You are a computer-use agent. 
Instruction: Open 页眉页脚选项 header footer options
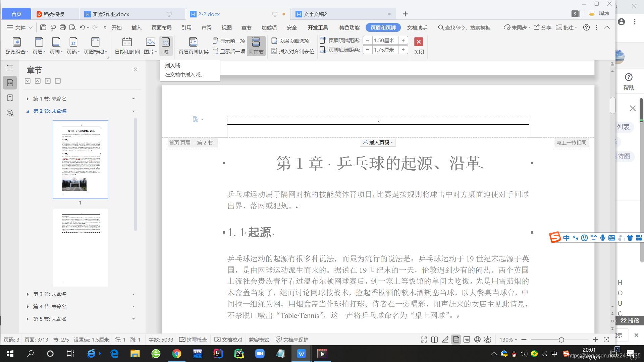290,41
